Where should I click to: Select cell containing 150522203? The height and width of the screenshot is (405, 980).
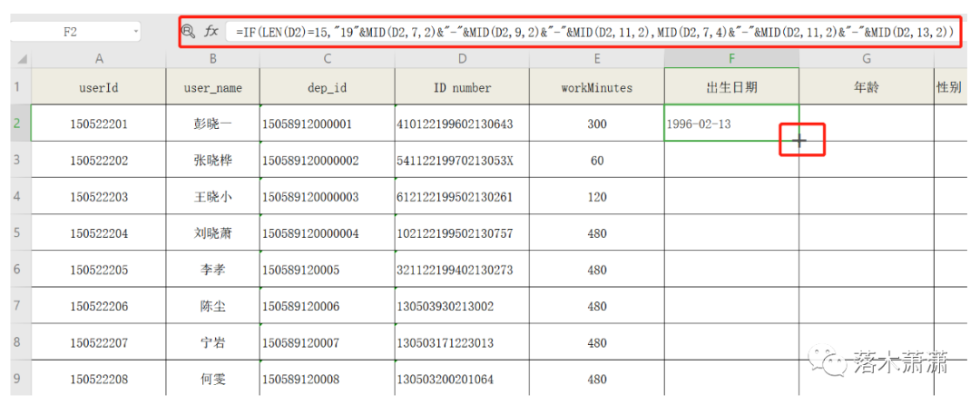tap(98, 196)
